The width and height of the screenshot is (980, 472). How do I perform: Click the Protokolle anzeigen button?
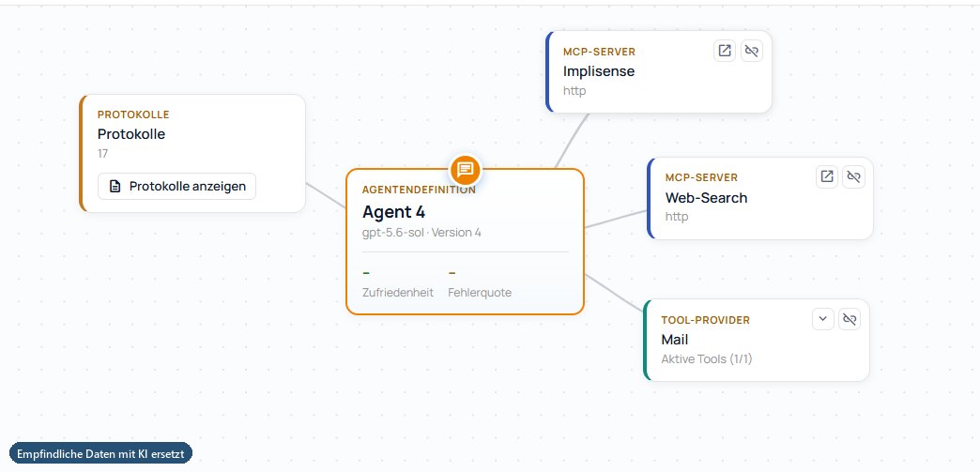[x=176, y=187]
